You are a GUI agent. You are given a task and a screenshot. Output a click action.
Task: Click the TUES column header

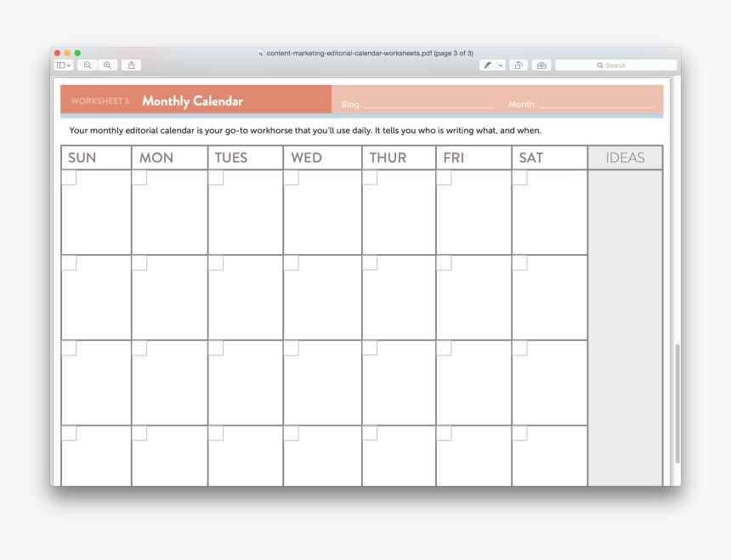click(230, 158)
